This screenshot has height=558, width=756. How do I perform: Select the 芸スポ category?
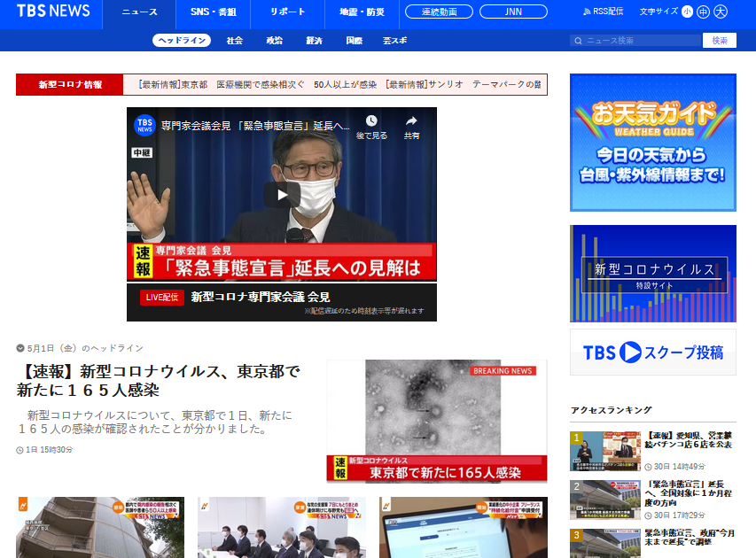394,41
